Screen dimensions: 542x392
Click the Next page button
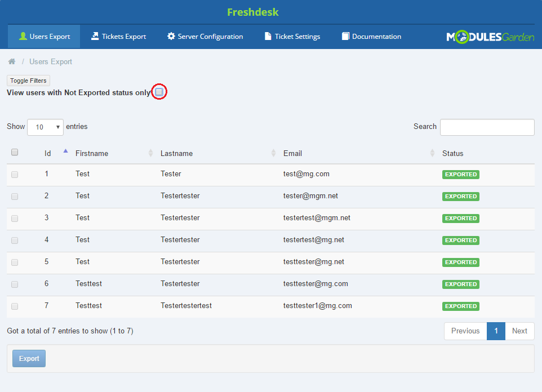pyautogui.click(x=519, y=331)
